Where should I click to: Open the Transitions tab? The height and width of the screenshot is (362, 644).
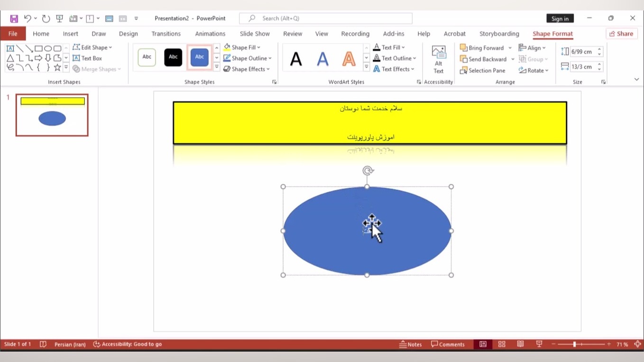pyautogui.click(x=166, y=34)
